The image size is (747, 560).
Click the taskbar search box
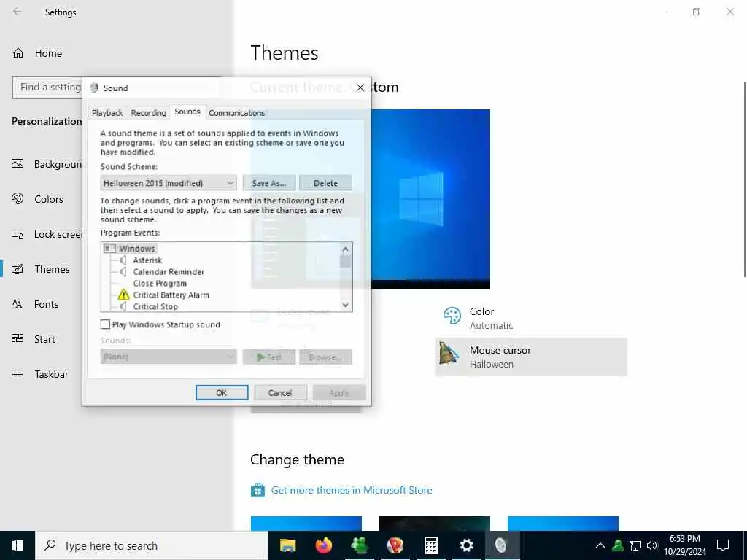(x=152, y=545)
